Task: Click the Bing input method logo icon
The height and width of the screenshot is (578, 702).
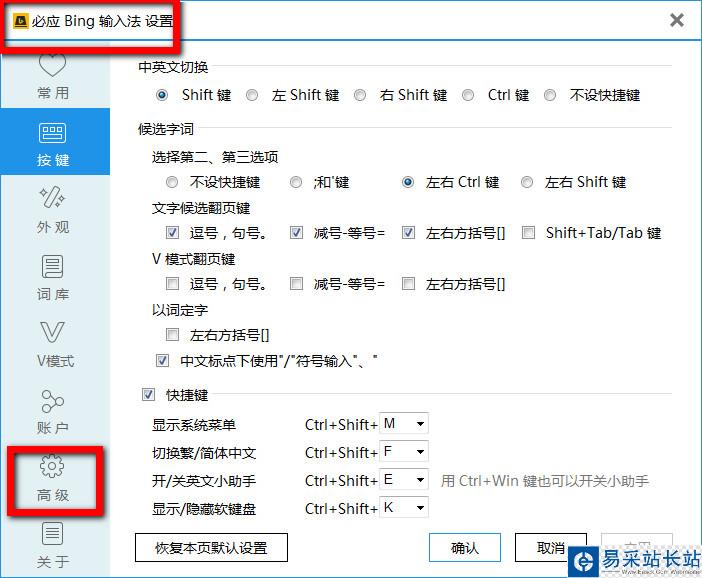Action: (x=21, y=21)
